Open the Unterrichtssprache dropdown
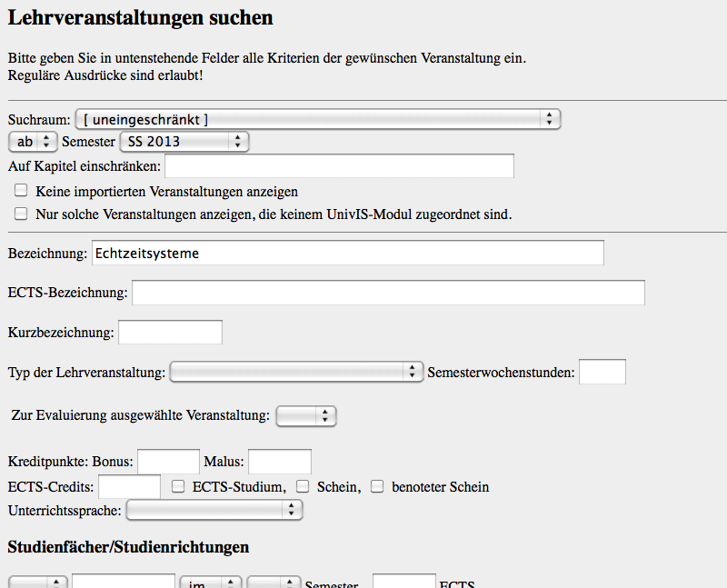727x588 pixels. pyautogui.click(x=214, y=510)
